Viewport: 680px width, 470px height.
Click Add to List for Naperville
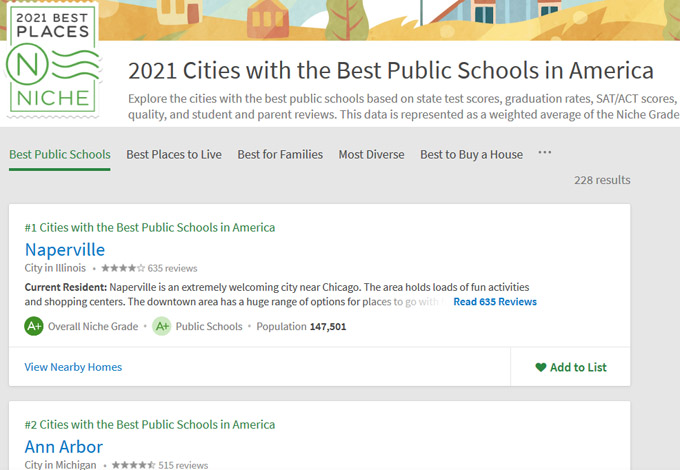571,367
